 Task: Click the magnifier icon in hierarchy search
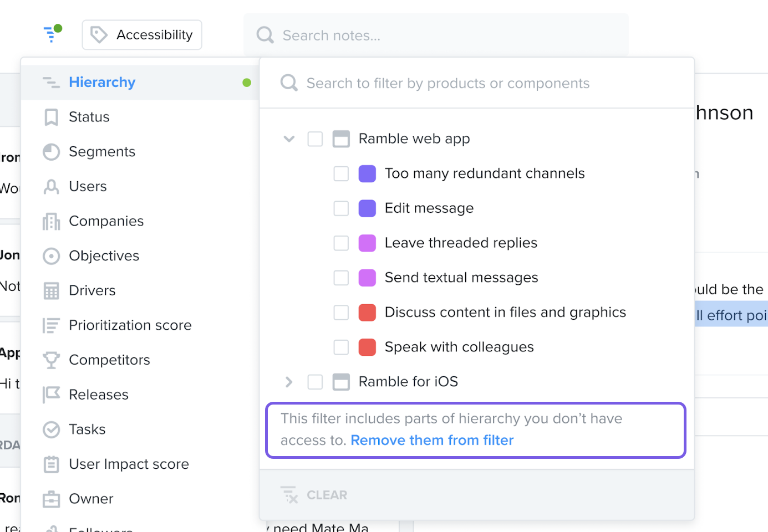coord(289,83)
